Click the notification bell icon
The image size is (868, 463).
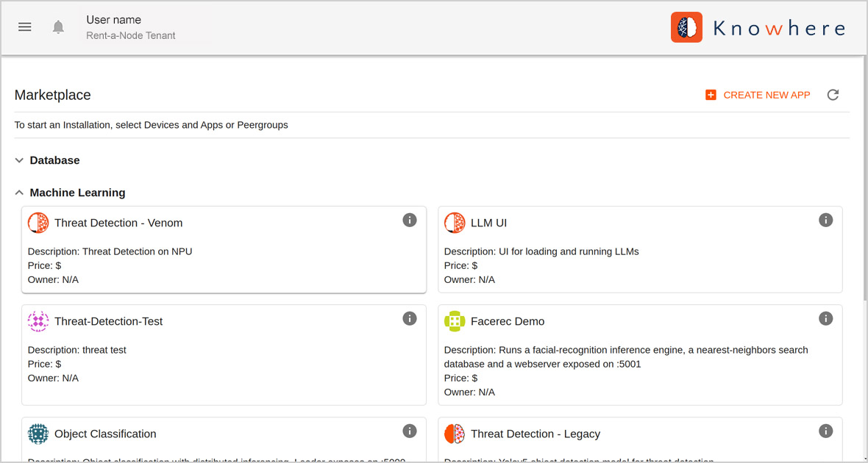(57, 26)
